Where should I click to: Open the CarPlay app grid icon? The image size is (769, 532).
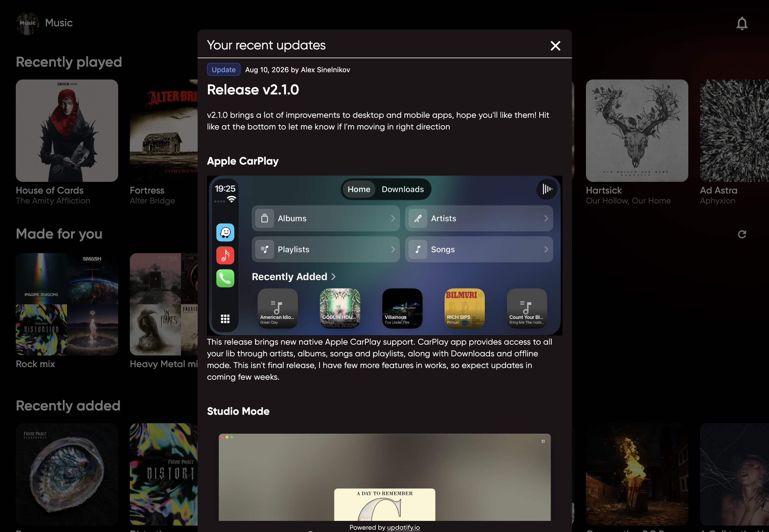(225, 319)
